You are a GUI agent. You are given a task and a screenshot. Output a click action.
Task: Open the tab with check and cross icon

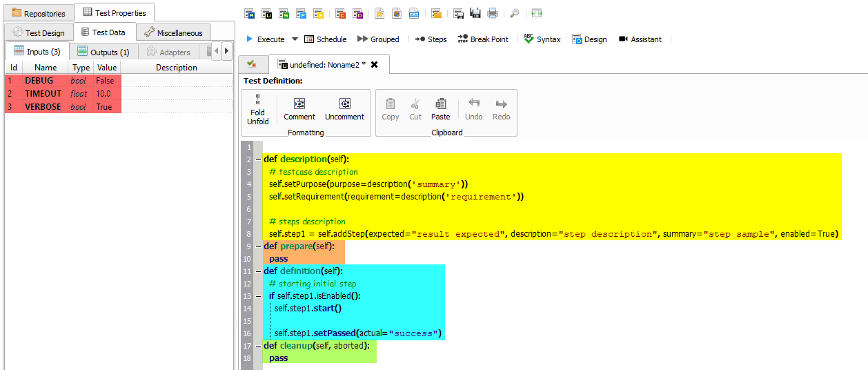tap(252, 64)
